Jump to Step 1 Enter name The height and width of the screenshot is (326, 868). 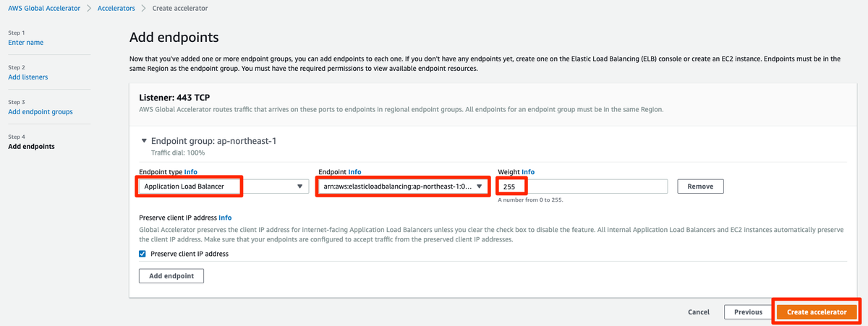click(25, 42)
